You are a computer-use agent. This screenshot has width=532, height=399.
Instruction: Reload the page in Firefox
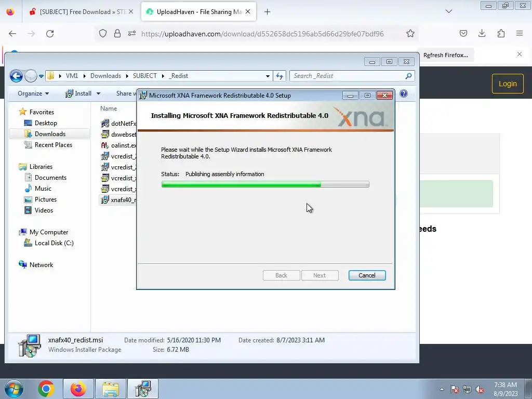50,34
